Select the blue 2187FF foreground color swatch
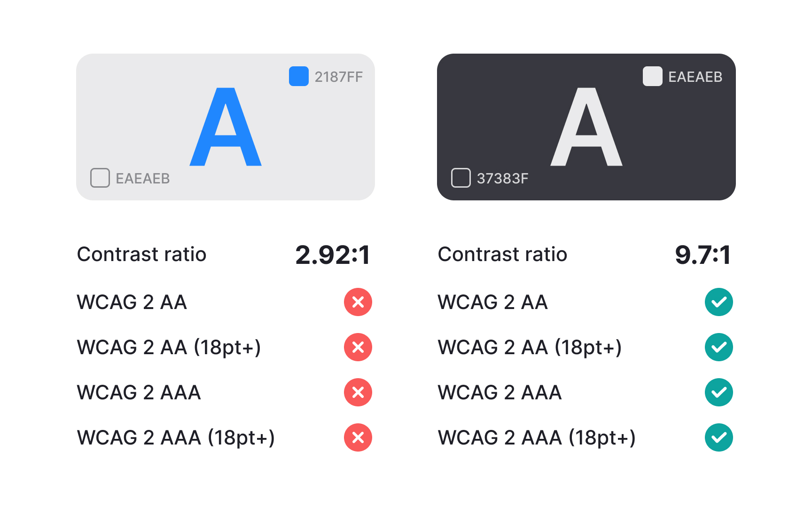The height and width of the screenshot is (508, 812). [x=299, y=76]
